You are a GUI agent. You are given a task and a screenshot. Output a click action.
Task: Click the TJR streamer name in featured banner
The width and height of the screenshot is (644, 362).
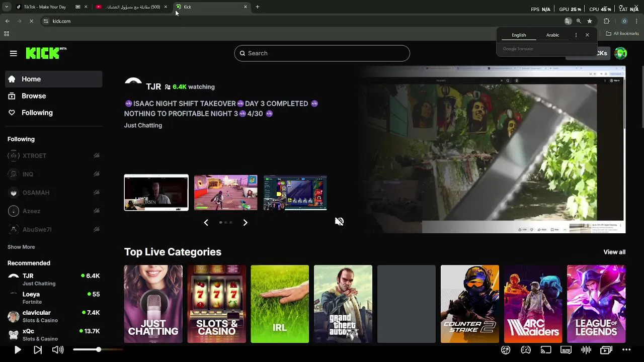click(153, 86)
